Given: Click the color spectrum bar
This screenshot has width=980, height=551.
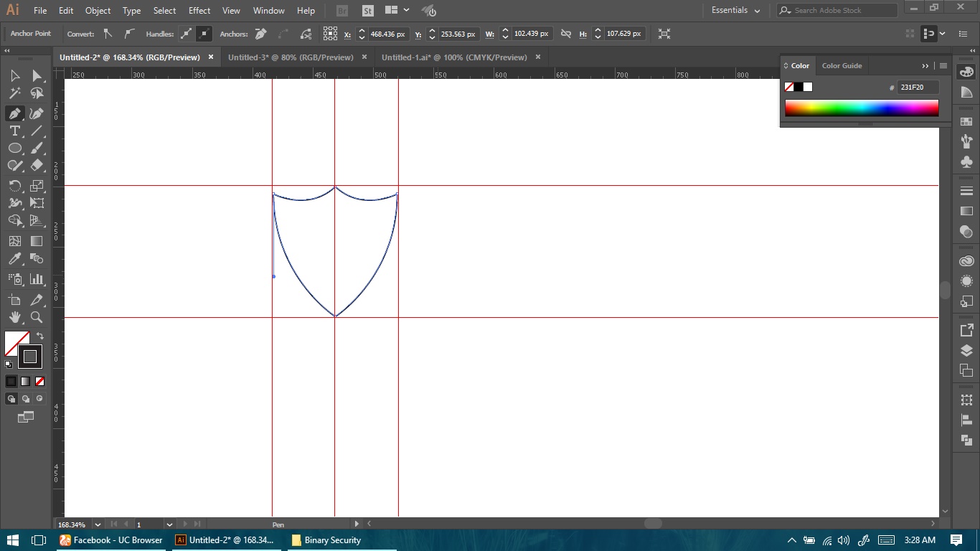Looking at the screenshot, I should 861,108.
